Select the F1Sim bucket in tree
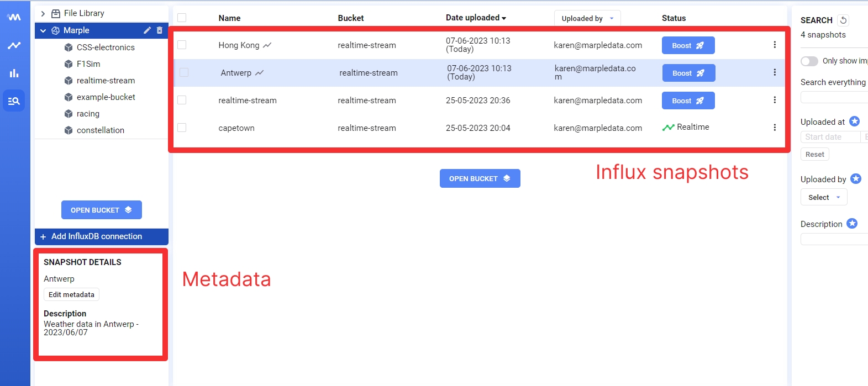The image size is (868, 386). pyautogui.click(x=88, y=64)
